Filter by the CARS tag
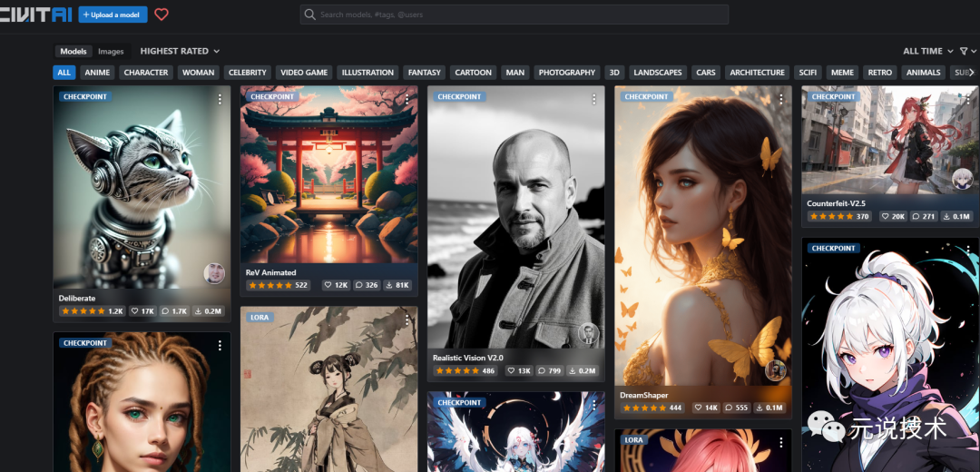This screenshot has height=472, width=980. point(706,73)
